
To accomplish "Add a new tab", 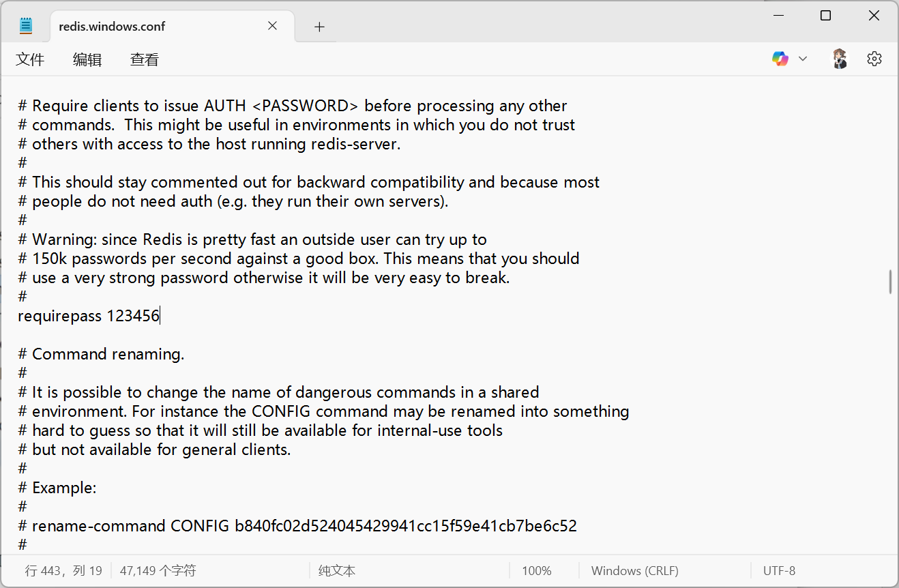I will (319, 27).
